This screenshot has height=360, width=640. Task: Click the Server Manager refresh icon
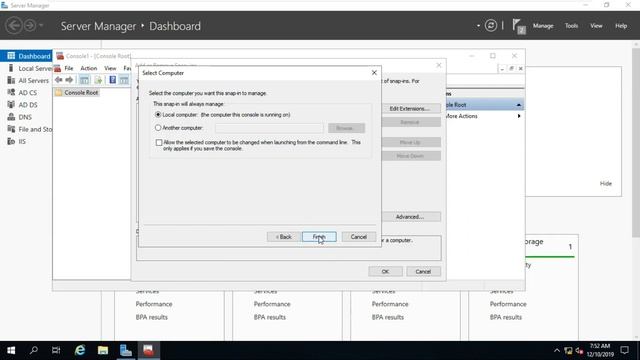(x=491, y=26)
